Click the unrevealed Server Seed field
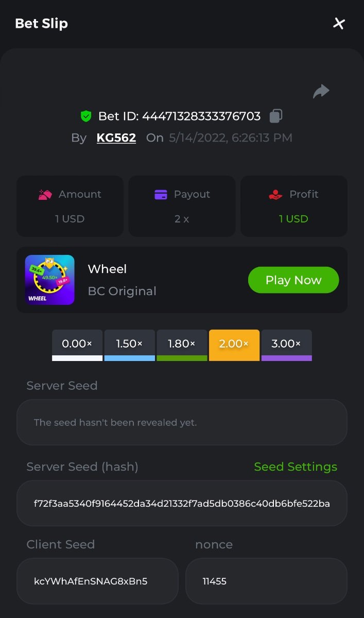This screenshot has height=618, width=364. [182, 422]
